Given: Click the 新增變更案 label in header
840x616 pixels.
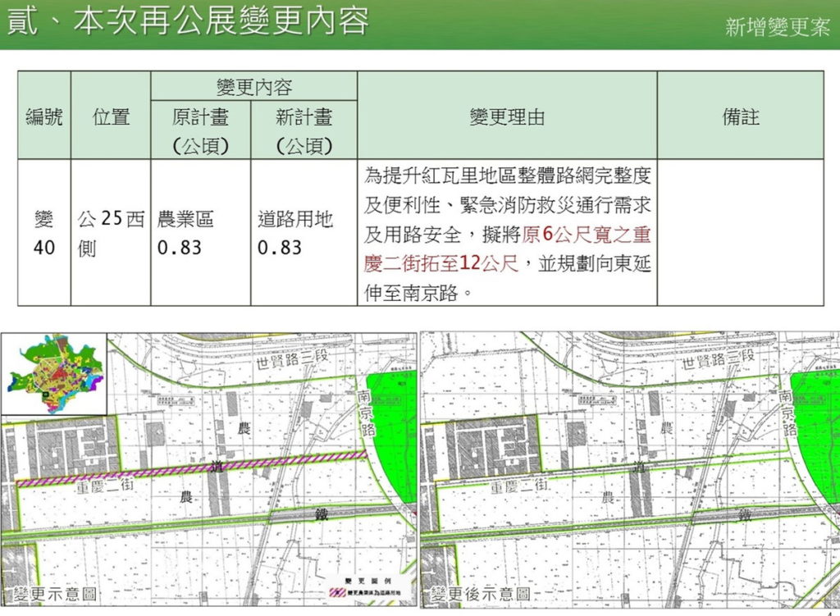Looking at the screenshot, I should pyautogui.click(x=778, y=27).
